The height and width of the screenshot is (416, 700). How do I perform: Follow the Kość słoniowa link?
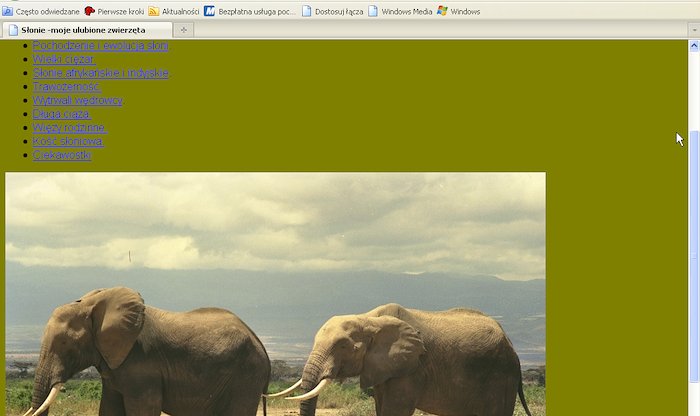68,141
